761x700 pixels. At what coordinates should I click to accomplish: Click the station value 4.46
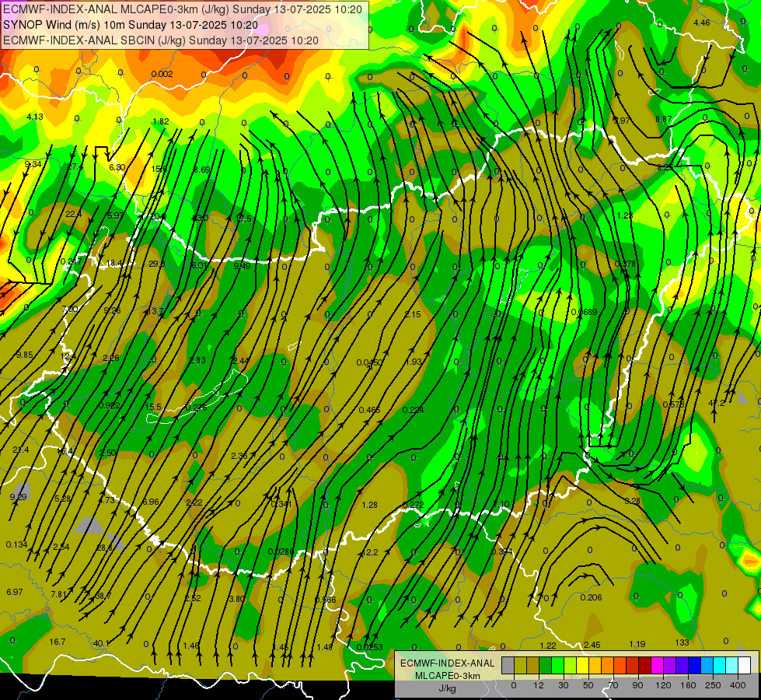702,23
